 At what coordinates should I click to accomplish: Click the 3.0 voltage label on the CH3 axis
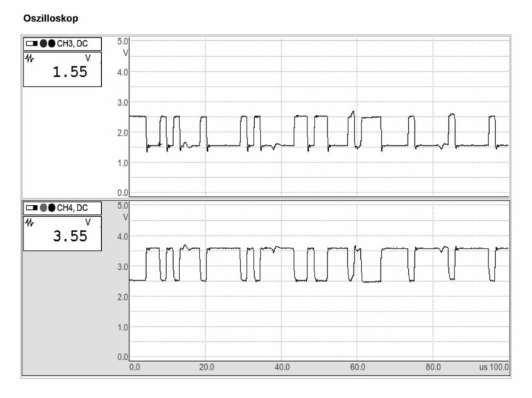(123, 102)
